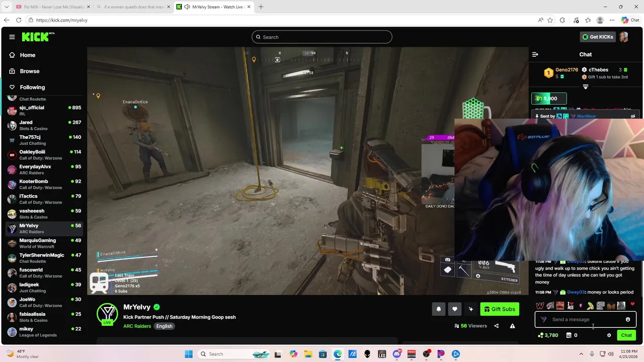This screenshot has width=644, height=362.
Task: Open Copilot Chat in Edge
Action: pyautogui.click(x=630, y=20)
